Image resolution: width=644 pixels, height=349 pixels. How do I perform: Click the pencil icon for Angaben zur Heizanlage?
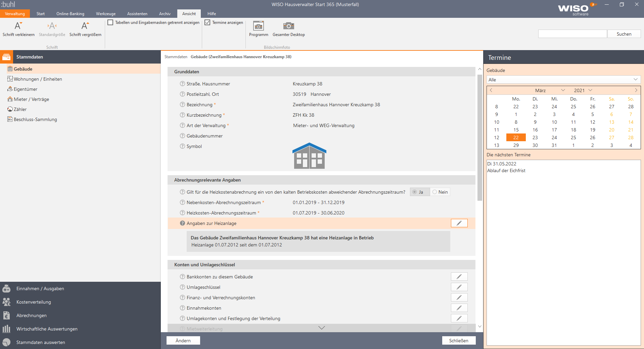(x=459, y=223)
